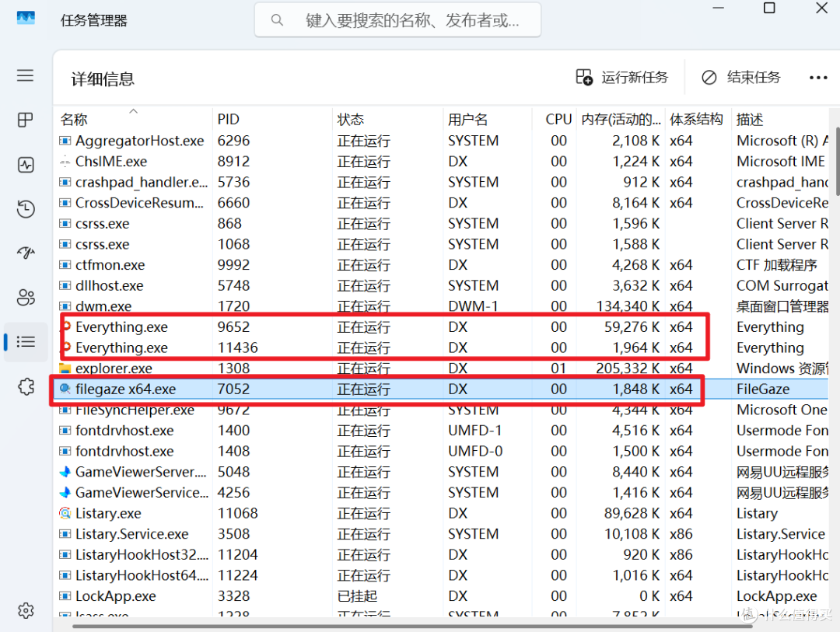This screenshot has width=840, height=632.
Task: Select the ctfmon.exe process
Action: 442,264
